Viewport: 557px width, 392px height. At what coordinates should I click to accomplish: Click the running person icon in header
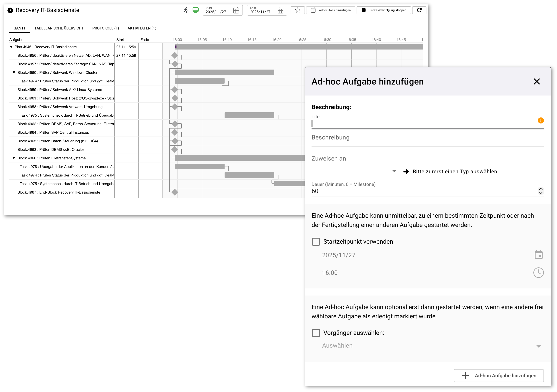point(186,10)
